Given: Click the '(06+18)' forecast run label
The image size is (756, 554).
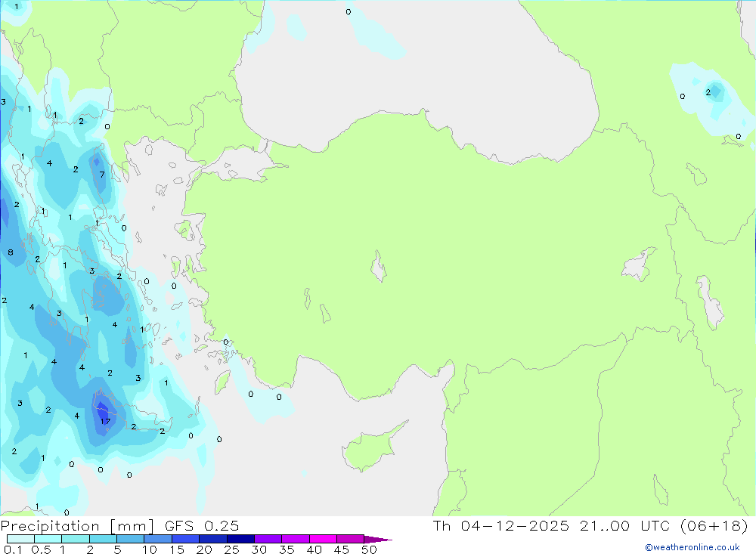Looking at the screenshot, I should pyautogui.click(x=714, y=525).
